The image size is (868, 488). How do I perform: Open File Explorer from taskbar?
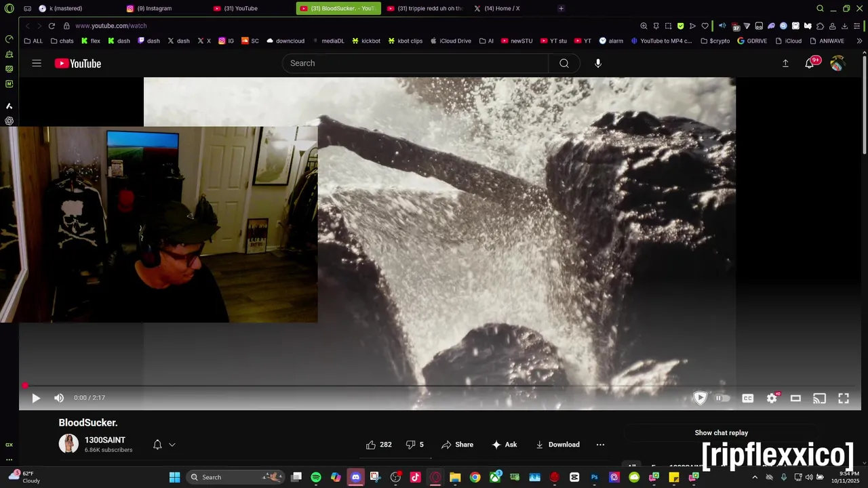click(455, 477)
